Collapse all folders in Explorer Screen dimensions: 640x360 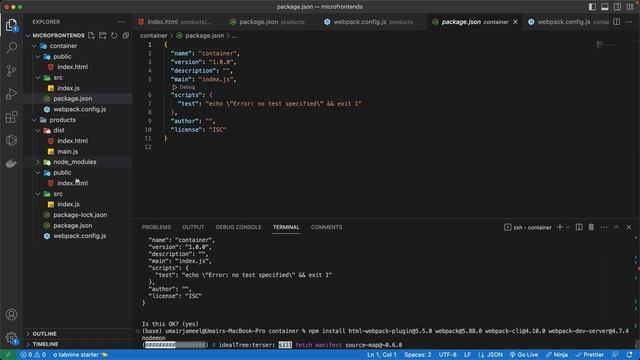(x=125, y=36)
